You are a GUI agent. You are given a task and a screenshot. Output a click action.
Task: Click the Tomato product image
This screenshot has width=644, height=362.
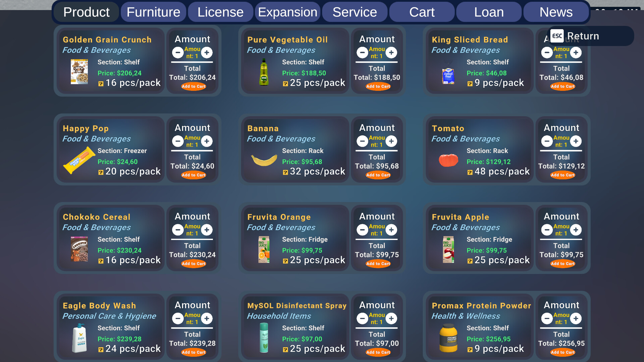448,160
